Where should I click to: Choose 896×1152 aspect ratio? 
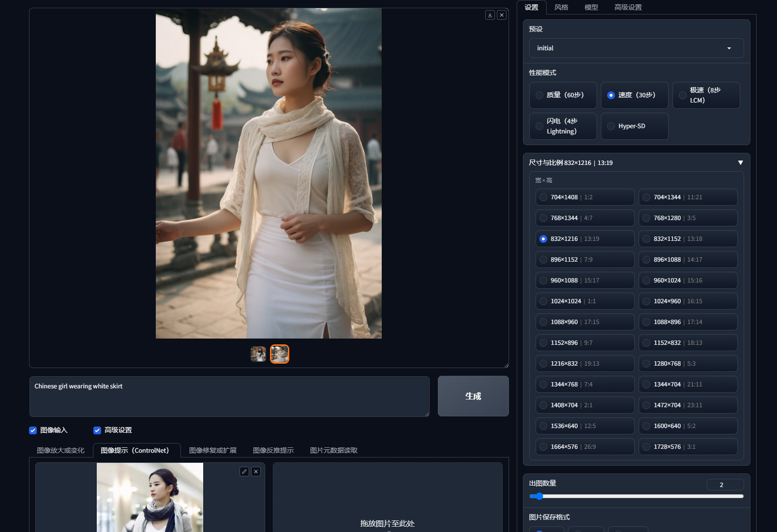click(x=585, y=260)
